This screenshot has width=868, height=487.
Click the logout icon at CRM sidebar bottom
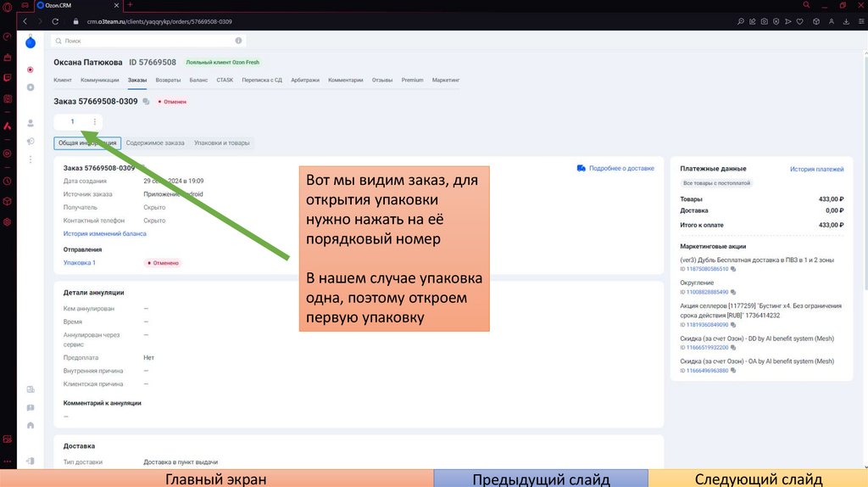point(31,461)
